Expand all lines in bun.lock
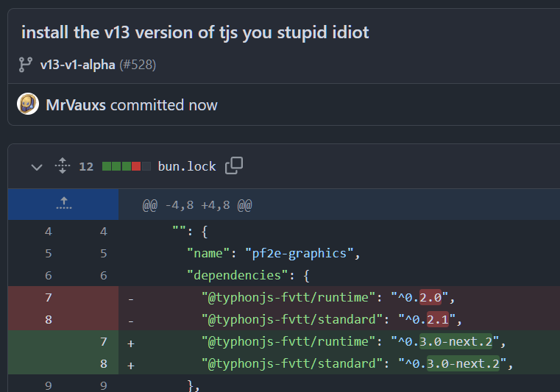 tap(63, 166)
